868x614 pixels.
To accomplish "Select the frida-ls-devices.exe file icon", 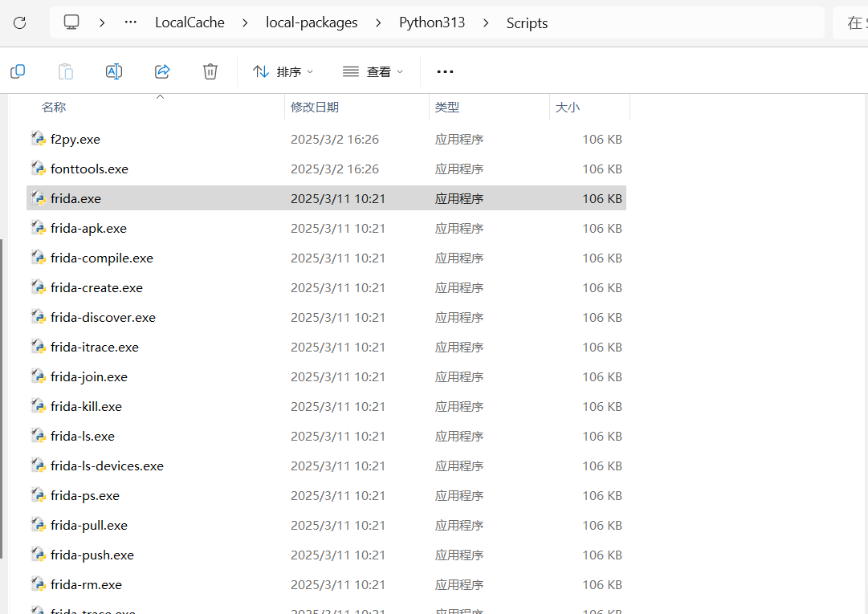I will [x=38, y=466].
